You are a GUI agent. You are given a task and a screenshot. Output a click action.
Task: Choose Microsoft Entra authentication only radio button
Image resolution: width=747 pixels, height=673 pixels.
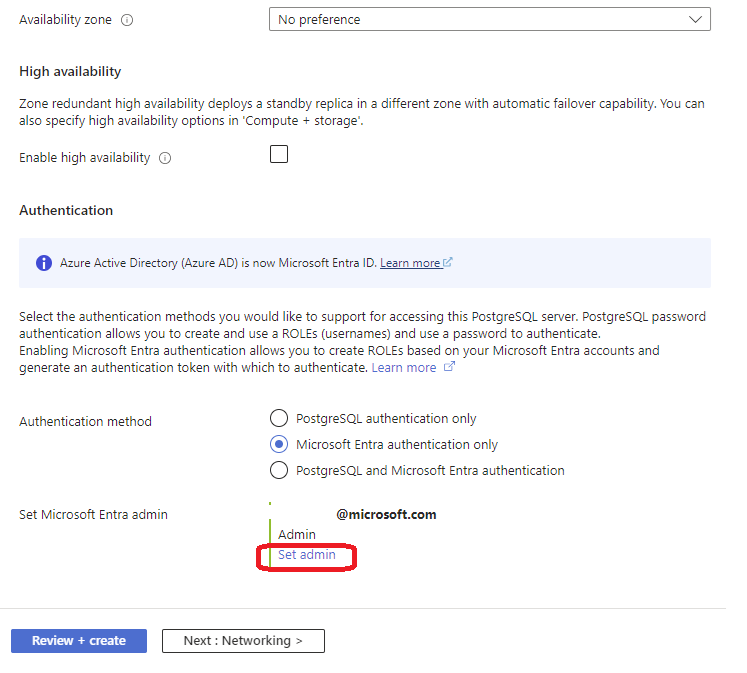point(279,444)
